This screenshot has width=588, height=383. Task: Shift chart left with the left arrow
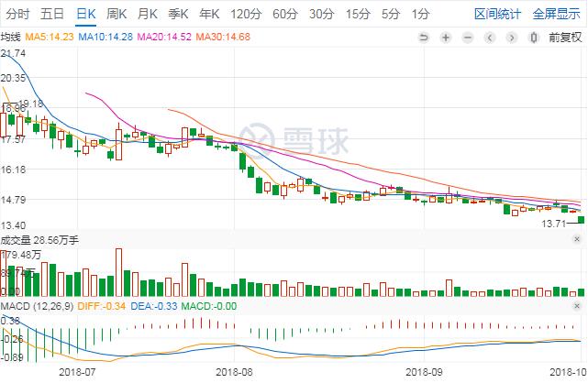click(489, 38)
